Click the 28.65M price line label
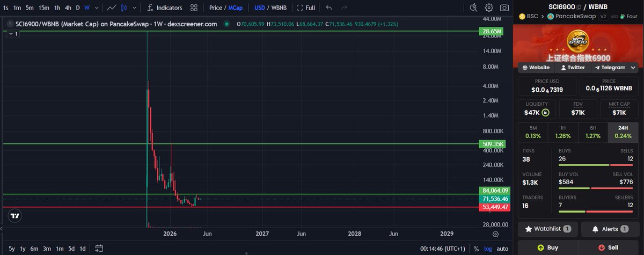The width and height of the screenshot is (644, 255). (x=492, y=32)
